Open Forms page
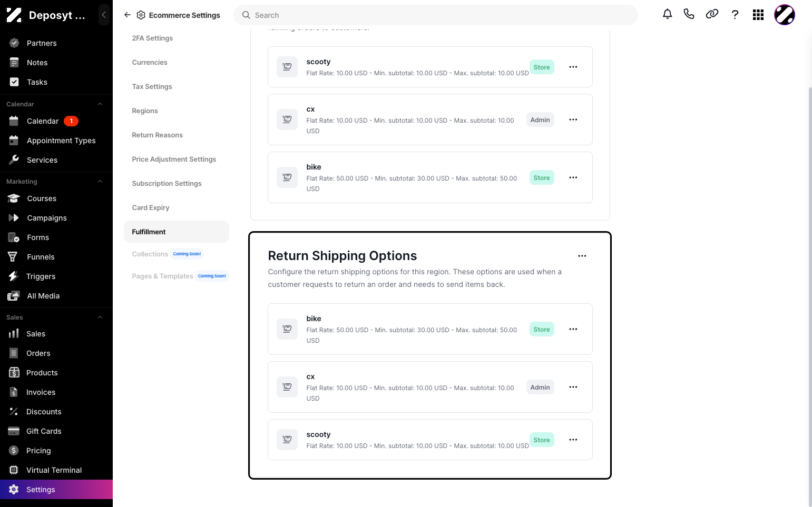 click(56, 237)
